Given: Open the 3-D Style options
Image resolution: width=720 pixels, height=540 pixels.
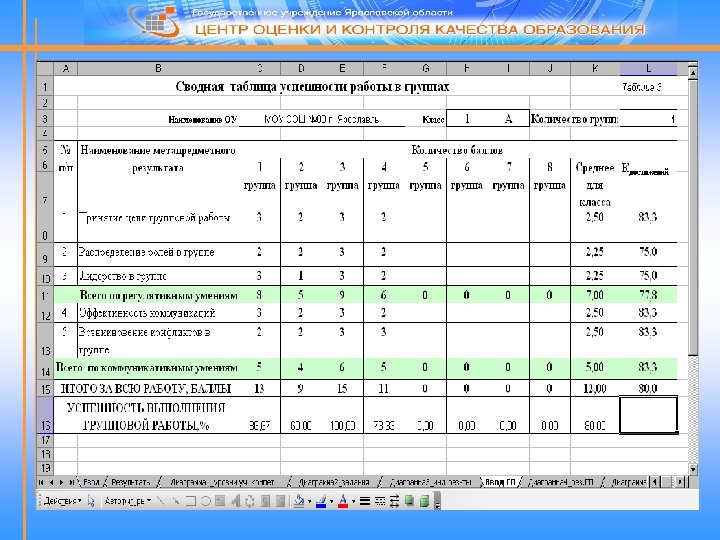Looking at the screenshot, I should [x=424, y=501].
